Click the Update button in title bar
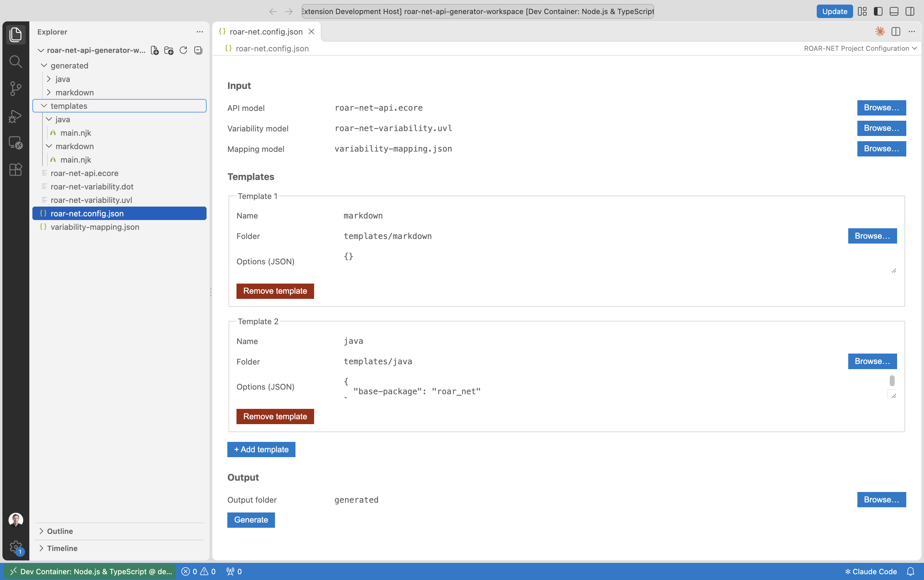This screenshot has height=580, width=924. tap(835, 12)
